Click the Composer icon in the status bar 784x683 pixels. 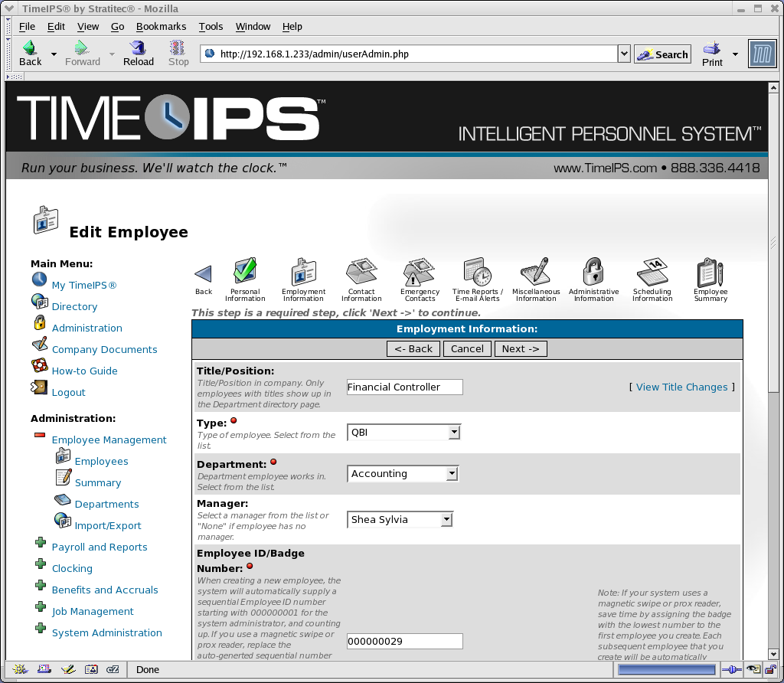pos(68,669)
